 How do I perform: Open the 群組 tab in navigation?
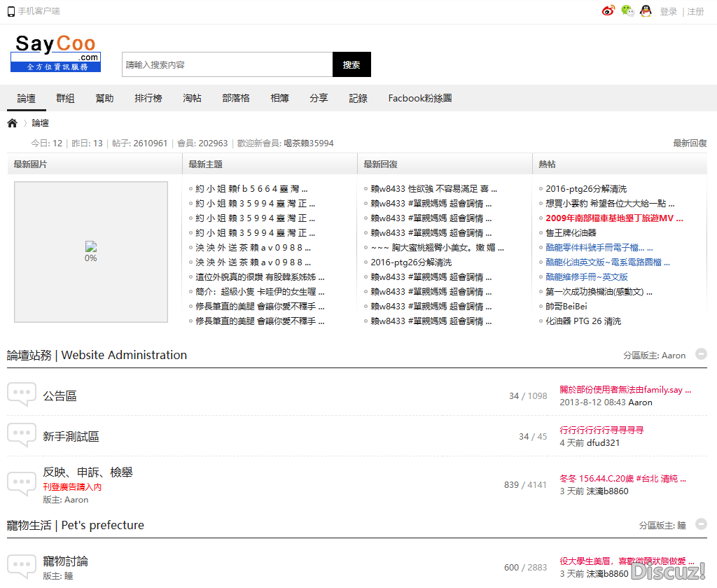pos(65,98)
